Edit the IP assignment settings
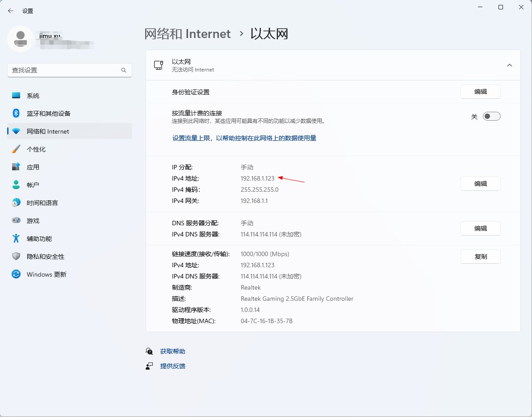Screen dimensions: 532x417 [x=480, y=184]
